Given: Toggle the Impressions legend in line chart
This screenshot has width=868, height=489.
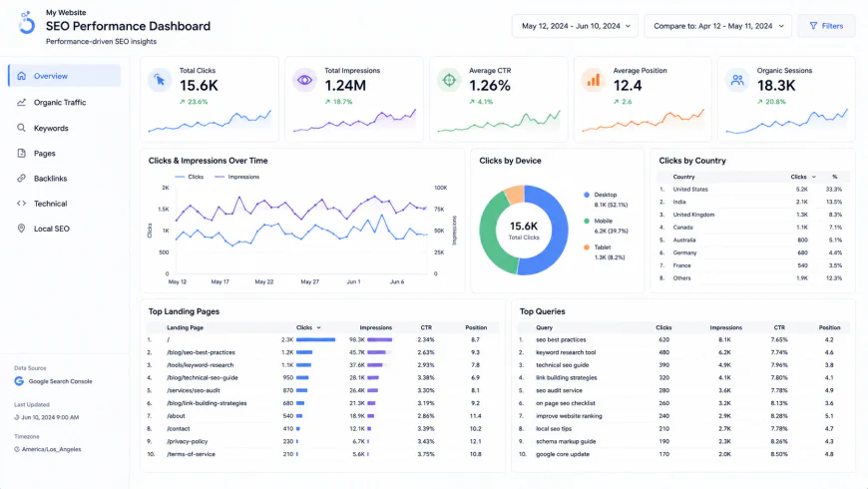Looking at the screenshot, I should coord(236,178).
